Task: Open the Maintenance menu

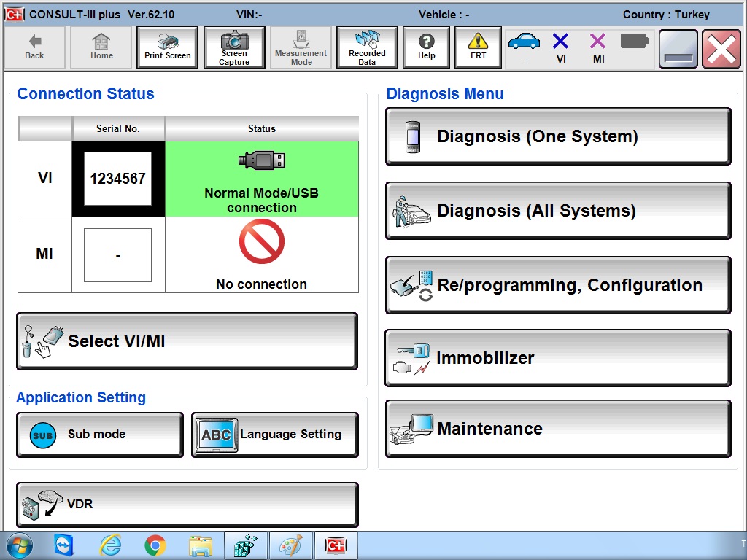Action: tap(558, 429)
